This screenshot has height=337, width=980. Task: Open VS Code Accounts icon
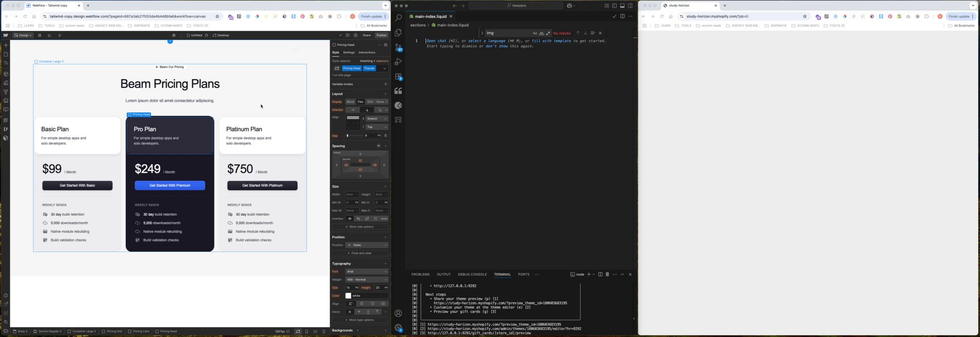[398, 313]
